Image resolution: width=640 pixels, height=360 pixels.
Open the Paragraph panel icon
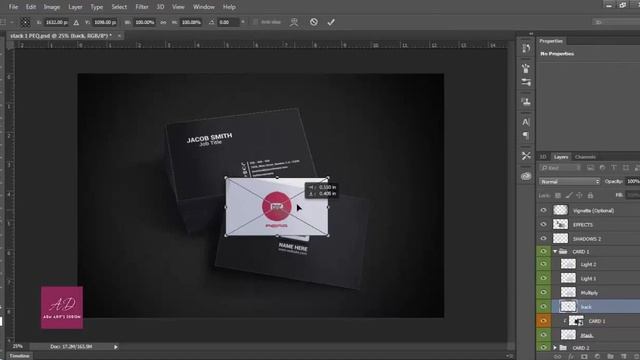coord(526,136)
